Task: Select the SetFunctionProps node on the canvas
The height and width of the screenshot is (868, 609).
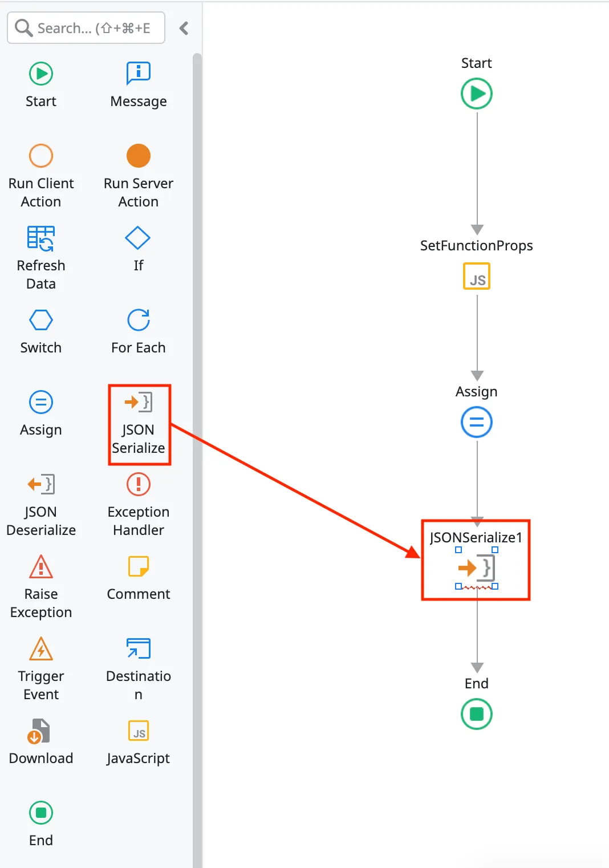Action: pos(476,276)
